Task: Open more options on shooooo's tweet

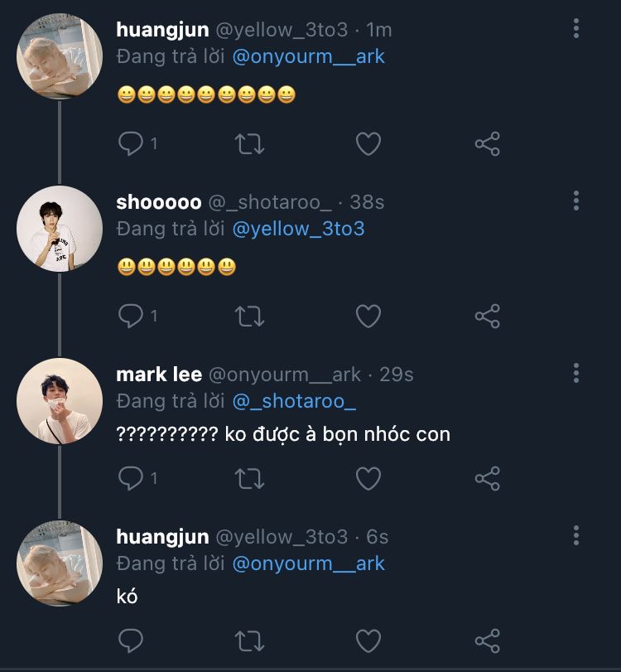Action: coord(576,201)
